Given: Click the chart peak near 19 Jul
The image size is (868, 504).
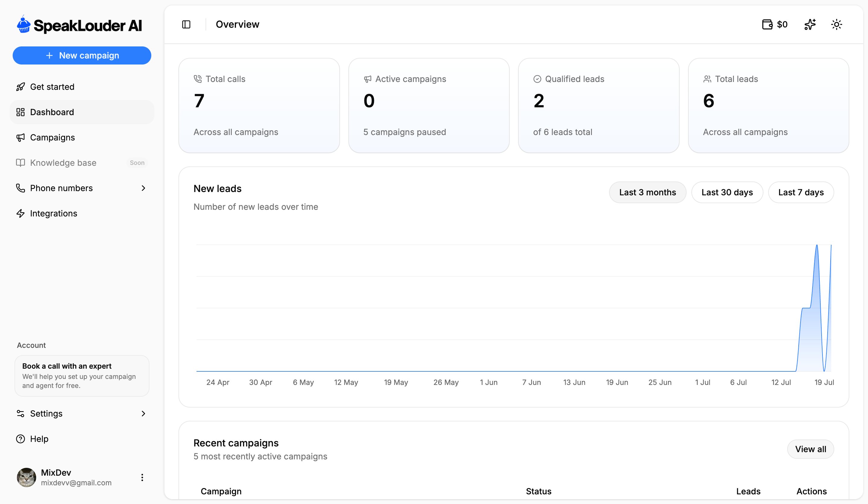Looking at the screenshot, I should (x=817, y=245).
